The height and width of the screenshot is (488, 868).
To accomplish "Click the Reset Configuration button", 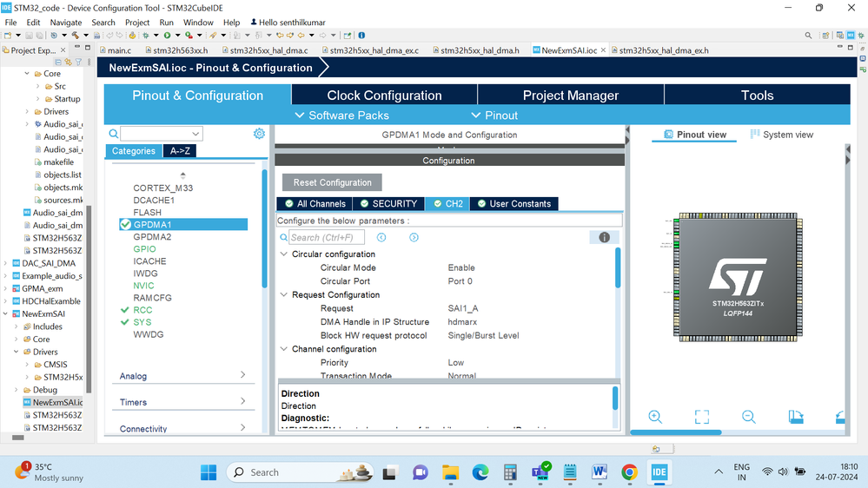I will (x=332, y=182).
